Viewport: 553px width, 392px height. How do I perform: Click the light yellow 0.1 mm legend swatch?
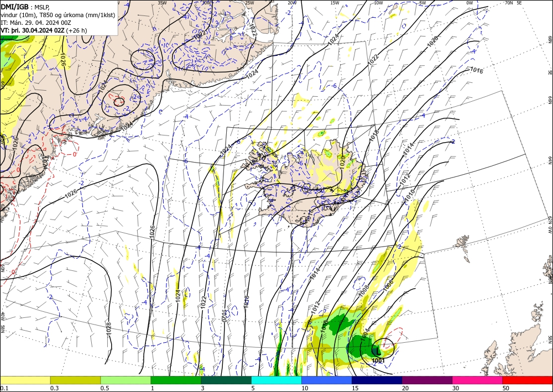(25, 380)
